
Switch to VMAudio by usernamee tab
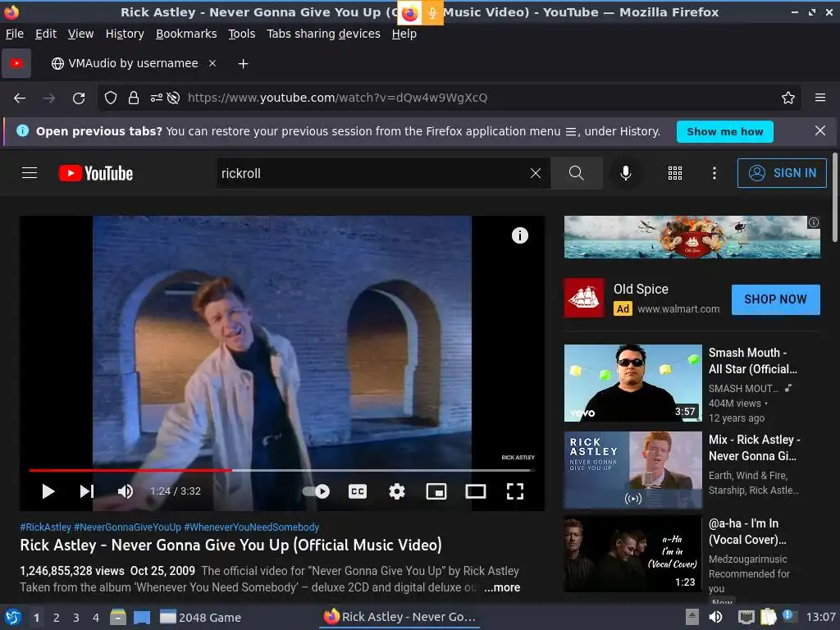tap(133, 63)
